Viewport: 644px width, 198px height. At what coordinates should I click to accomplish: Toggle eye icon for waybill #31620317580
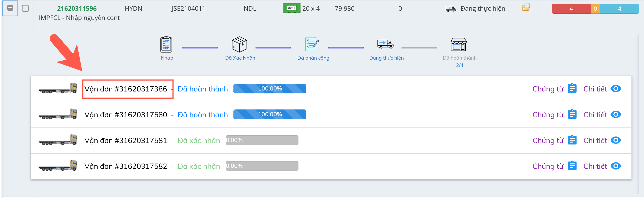click(x=616, y=115)
